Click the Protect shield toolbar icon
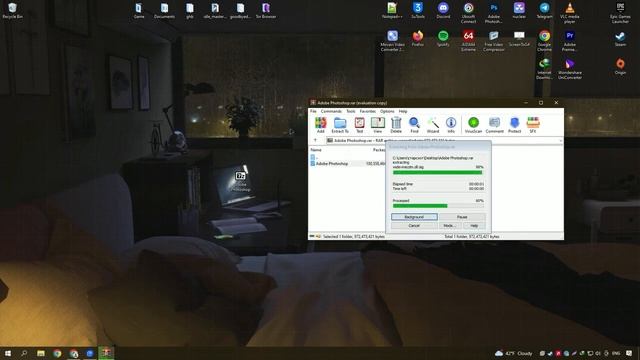 514,125
